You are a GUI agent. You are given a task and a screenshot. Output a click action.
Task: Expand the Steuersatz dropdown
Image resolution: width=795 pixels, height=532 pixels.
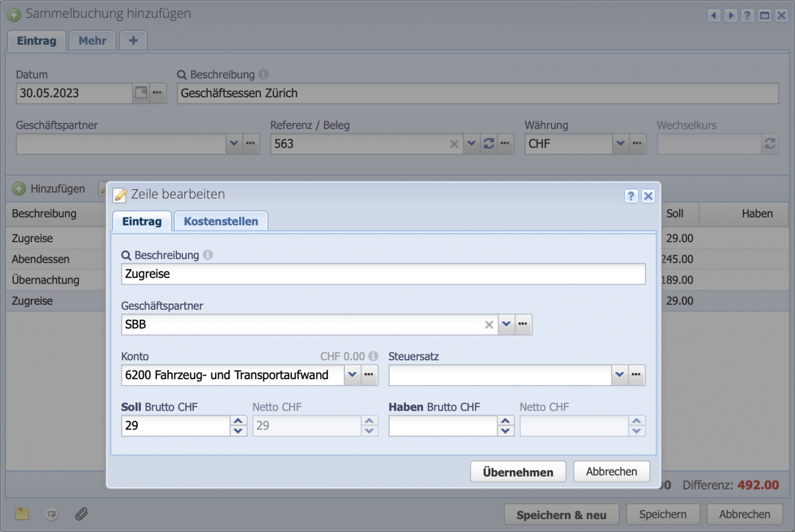pyautogui.click(x=619, y=375)
